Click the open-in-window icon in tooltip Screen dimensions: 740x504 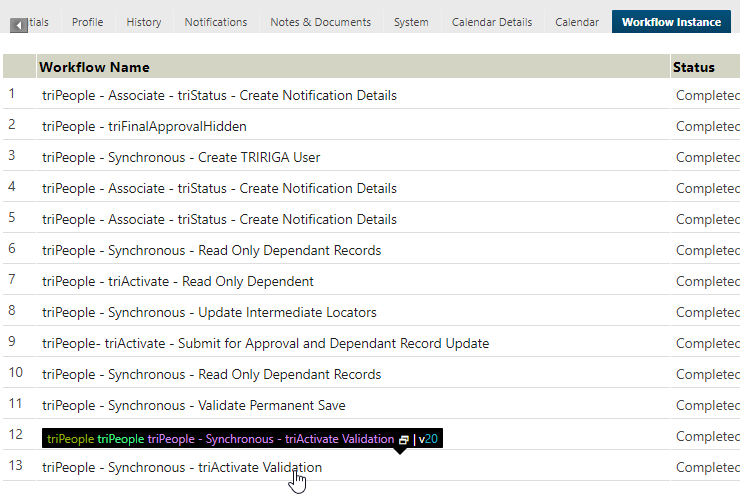click(404, 440)
